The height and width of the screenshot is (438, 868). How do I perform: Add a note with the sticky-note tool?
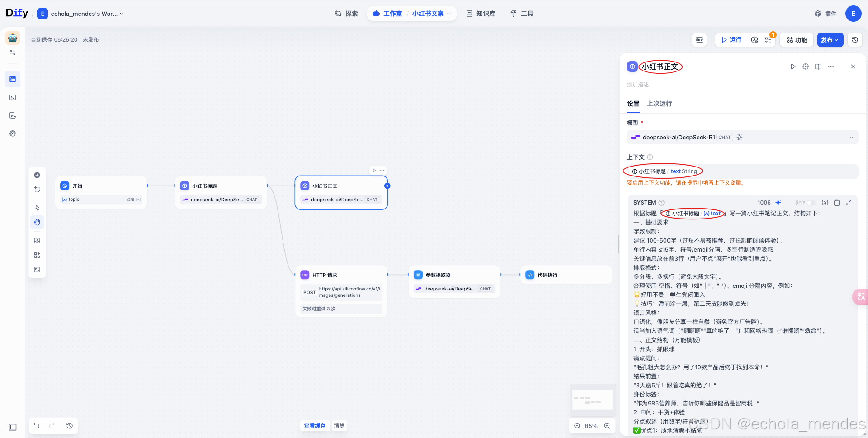click(x=37, y=190)
